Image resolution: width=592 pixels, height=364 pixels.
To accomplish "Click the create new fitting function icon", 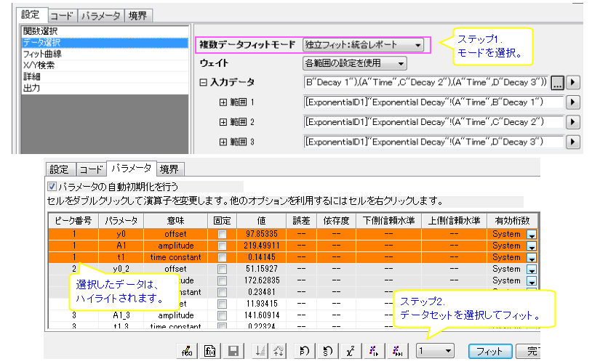I will pos(210,351).
